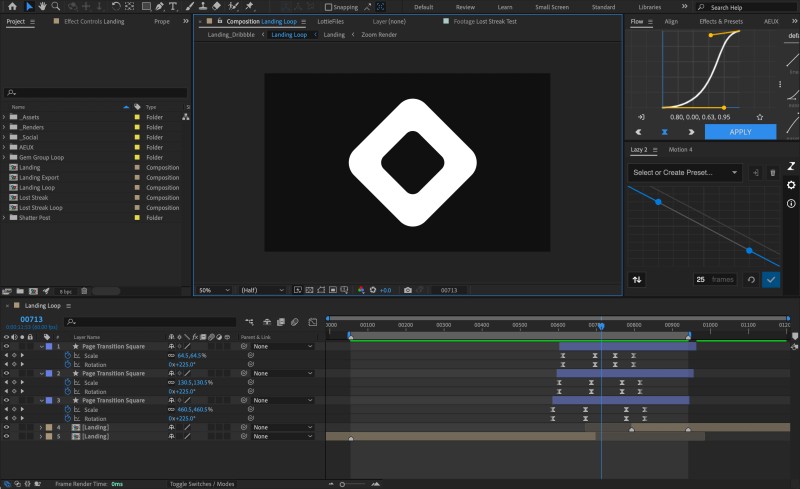The width and height of the screenshot is (800, 489).
Task: Switch to the Effect Controls Landing tab
Action: coord(94,21)
